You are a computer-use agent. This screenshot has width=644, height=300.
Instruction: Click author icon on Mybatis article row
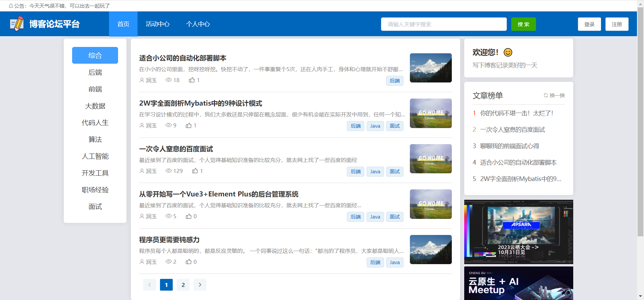(x=142, y=125)
